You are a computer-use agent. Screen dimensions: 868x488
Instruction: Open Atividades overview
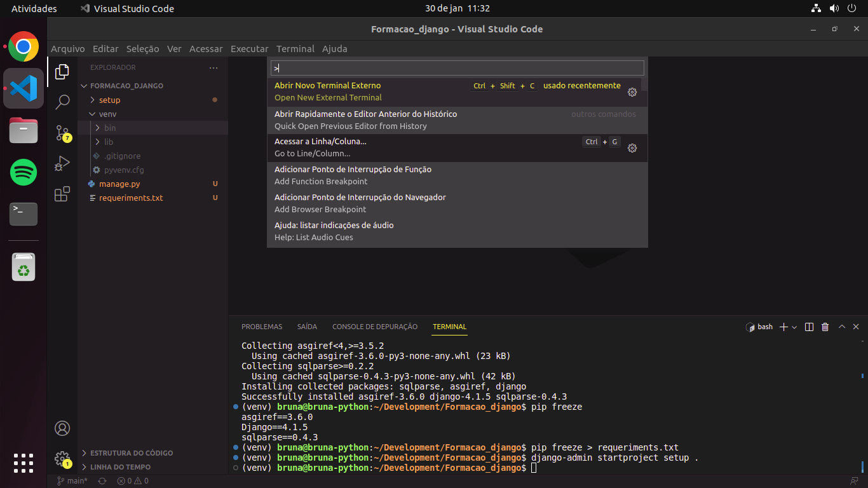pos(34,8)
